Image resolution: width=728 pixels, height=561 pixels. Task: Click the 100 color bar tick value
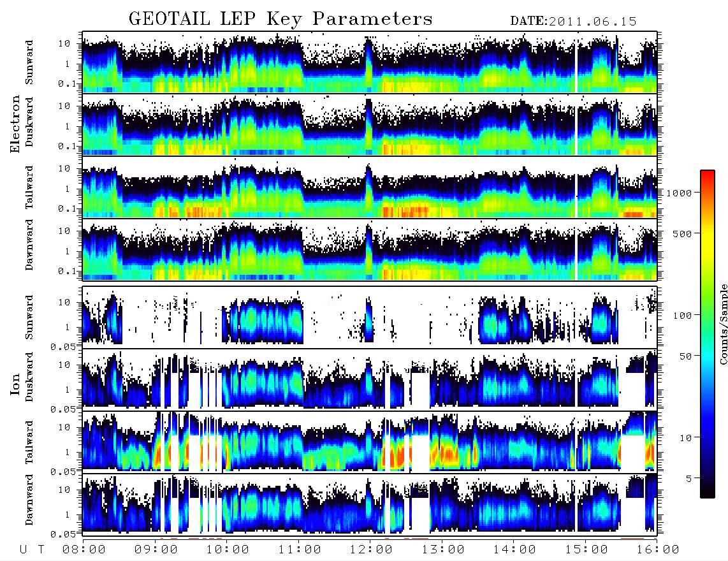click(x=682, y=316)
